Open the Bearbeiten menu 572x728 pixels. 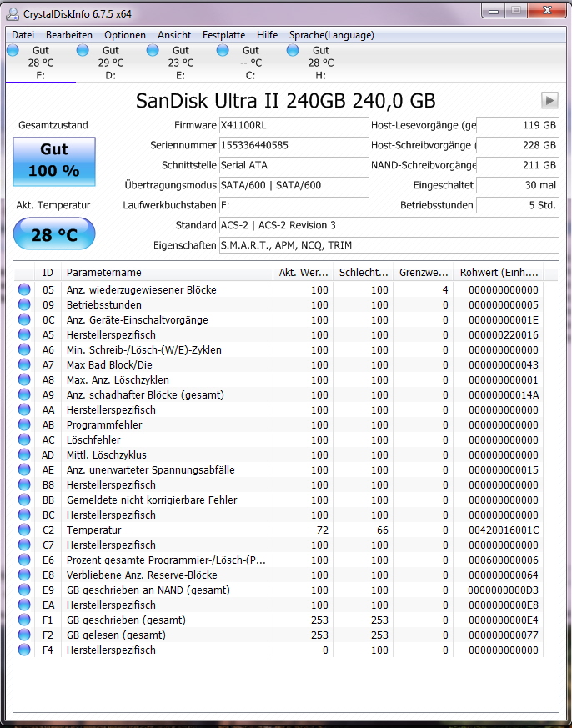[68, 35]
